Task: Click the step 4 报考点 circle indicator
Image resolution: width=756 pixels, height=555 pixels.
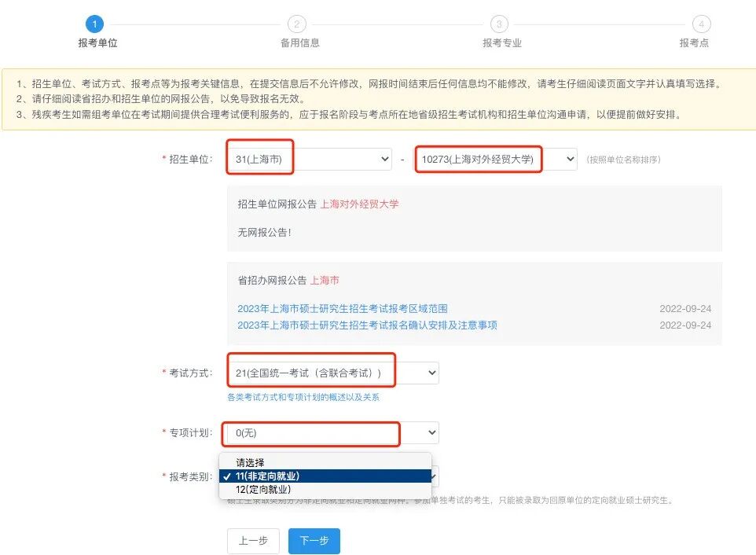Action: pyautogui.click(x=700, y=24)
